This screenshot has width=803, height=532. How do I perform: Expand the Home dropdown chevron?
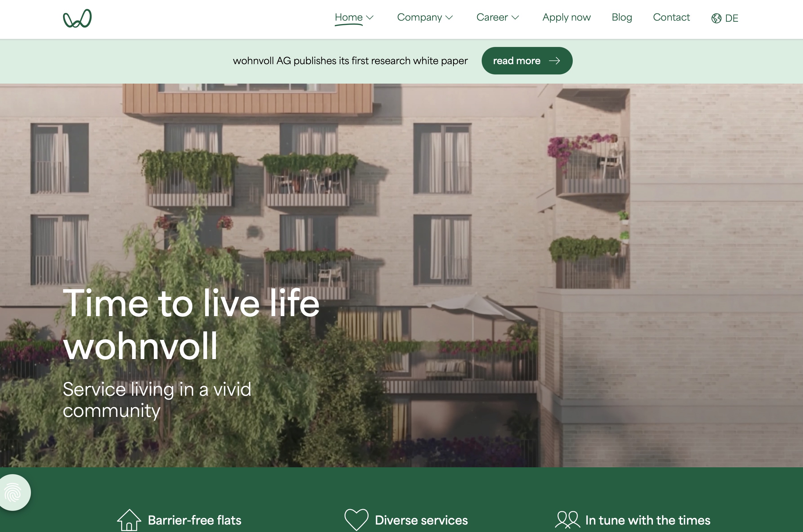point(370,18)
